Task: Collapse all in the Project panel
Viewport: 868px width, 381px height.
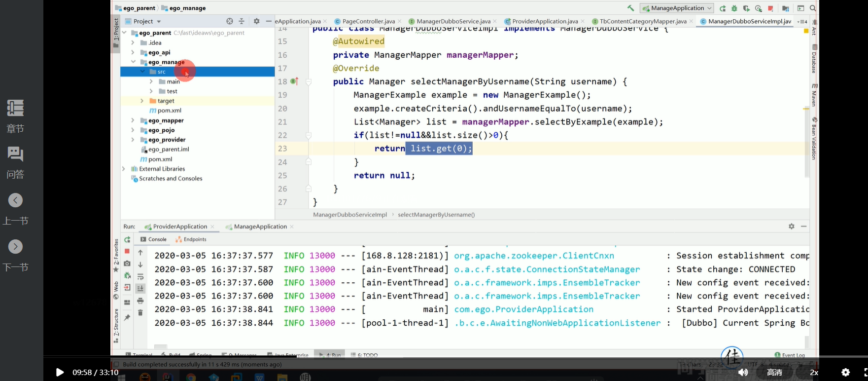Action: 242,21
